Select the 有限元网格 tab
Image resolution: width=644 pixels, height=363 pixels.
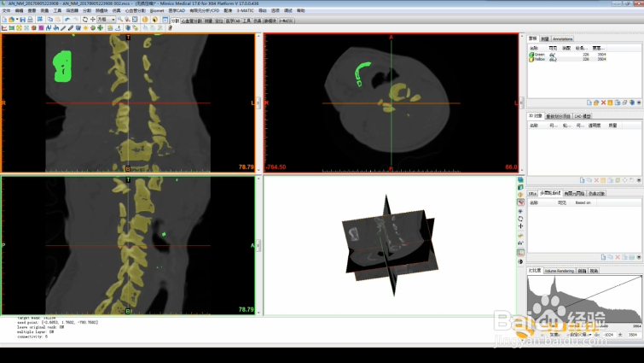[x=574, y=193]
